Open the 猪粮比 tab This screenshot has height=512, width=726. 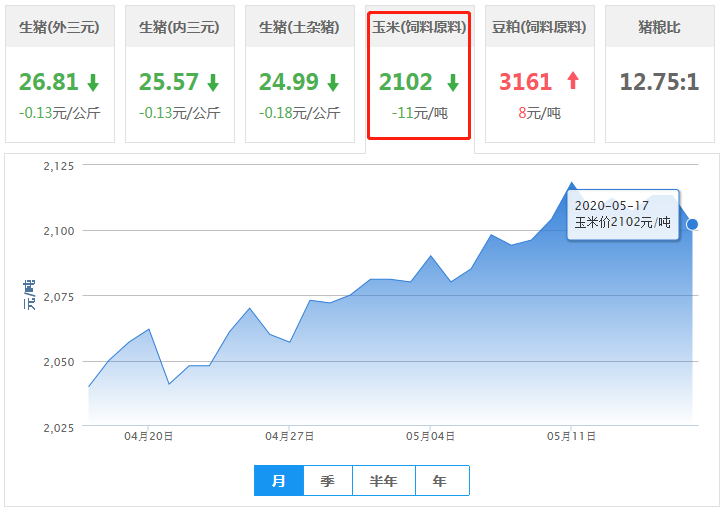pyautogui.click(x=659, y=27)
